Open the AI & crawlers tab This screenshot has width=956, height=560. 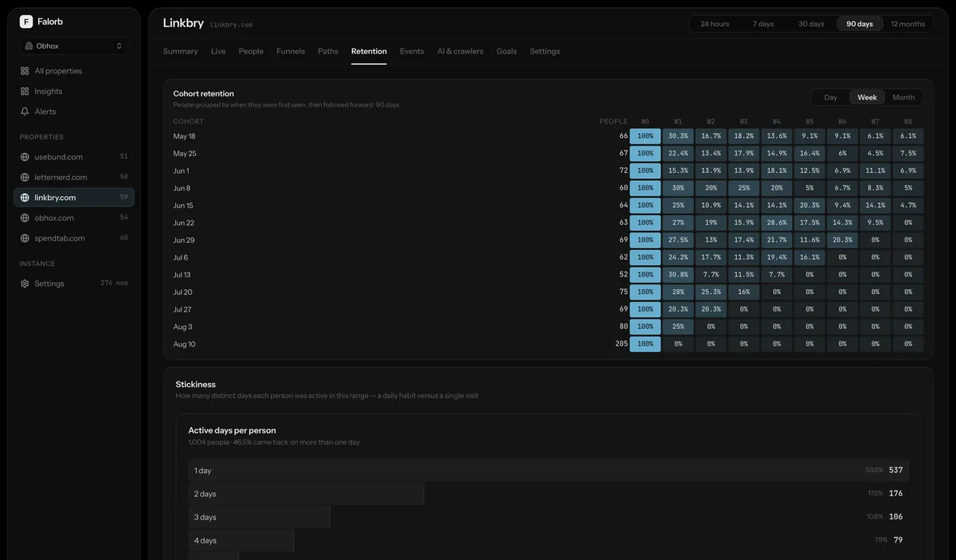(460, 51)
